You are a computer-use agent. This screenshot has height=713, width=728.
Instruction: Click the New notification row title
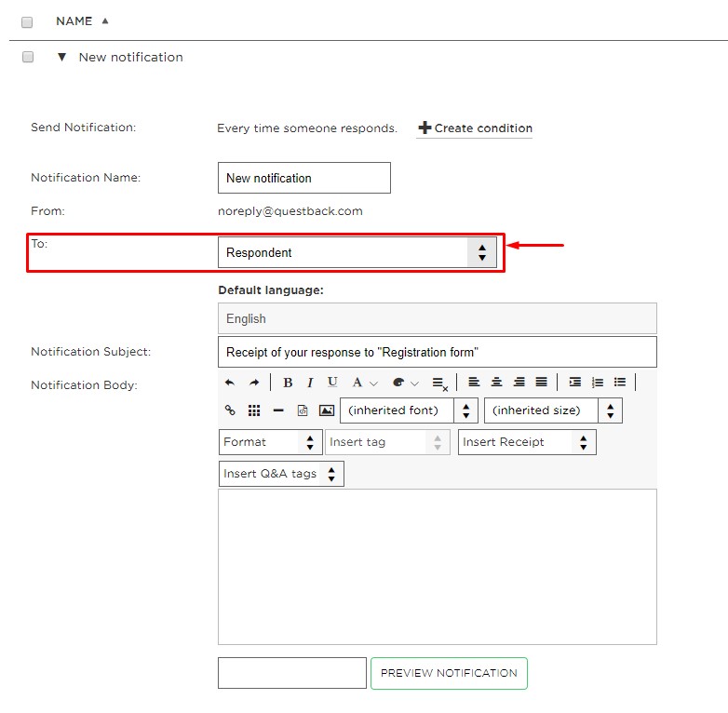click(131, 57)
